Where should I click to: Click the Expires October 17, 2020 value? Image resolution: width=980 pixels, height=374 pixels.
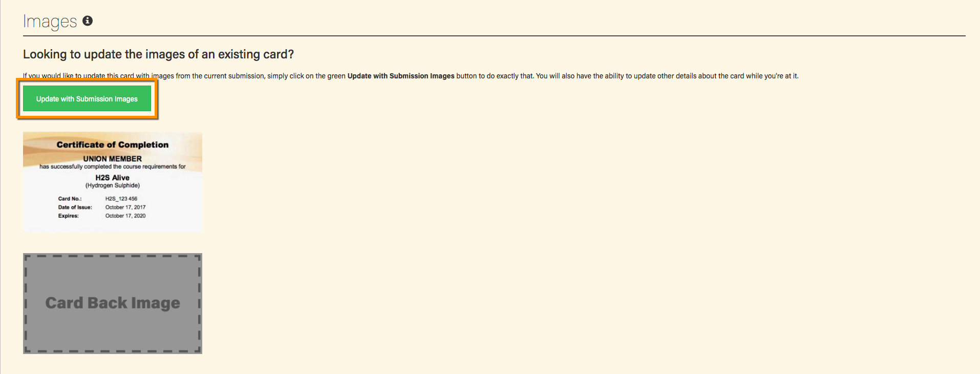pos(125,216)
